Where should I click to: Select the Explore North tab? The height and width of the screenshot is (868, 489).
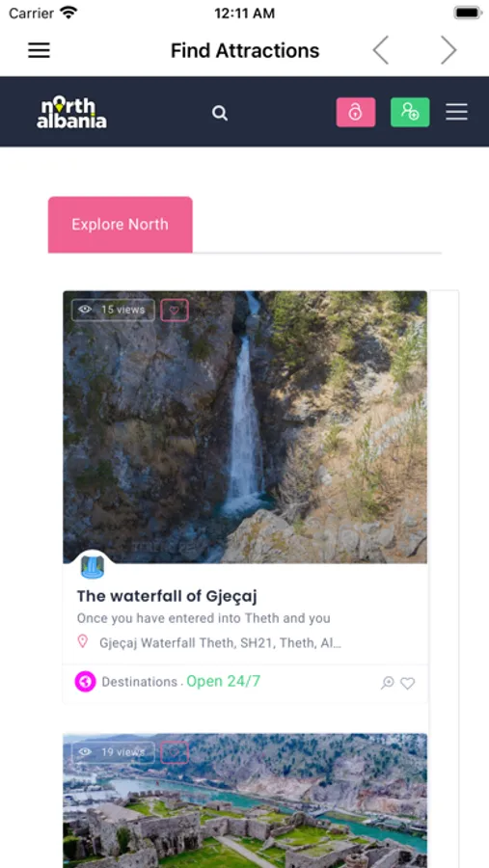[121, 224]
